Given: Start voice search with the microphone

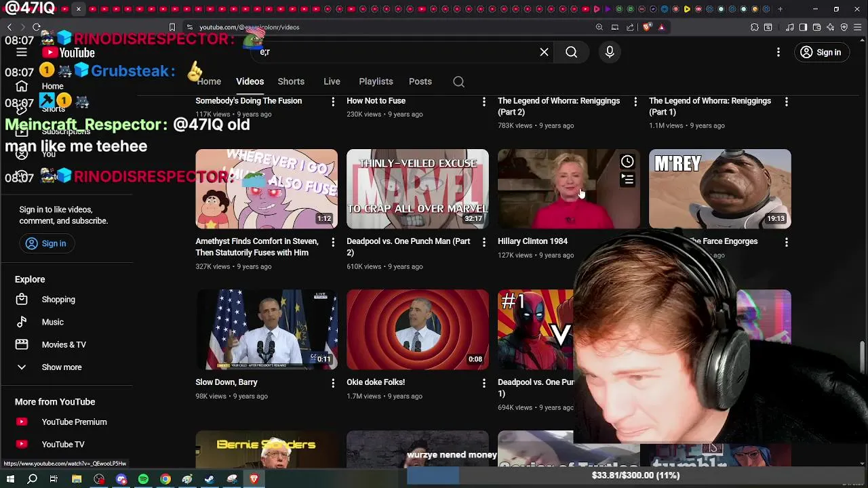Looking at the screenshot, I should [x=610, y=52].
